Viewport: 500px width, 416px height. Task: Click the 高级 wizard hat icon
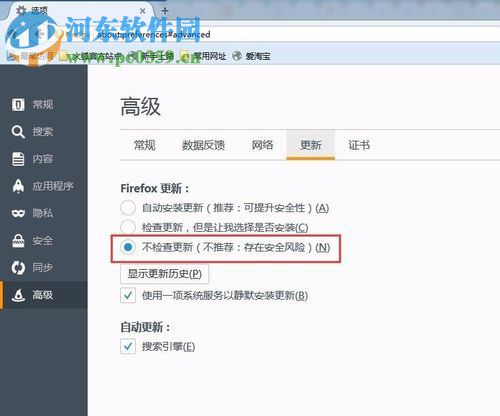(x=18, y=295)
